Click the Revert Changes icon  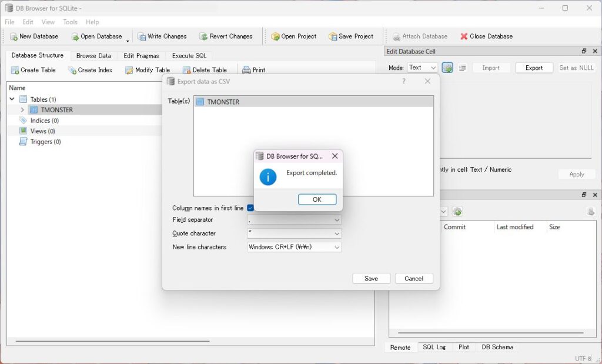[203, 36]
